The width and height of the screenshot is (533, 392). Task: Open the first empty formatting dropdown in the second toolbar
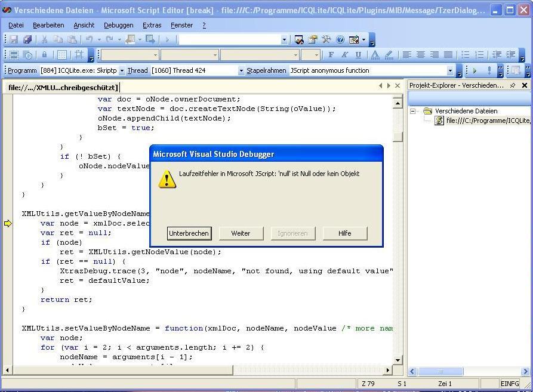click(155, 55)
